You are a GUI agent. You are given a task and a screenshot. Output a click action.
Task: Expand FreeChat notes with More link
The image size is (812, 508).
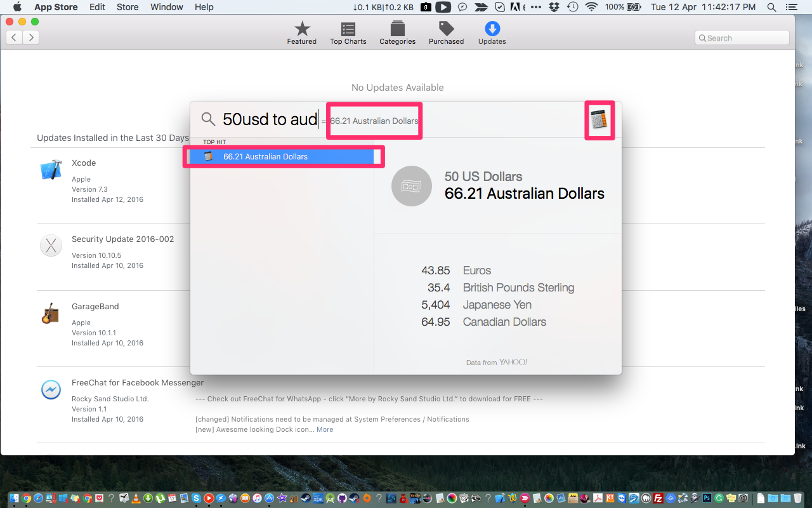coord(325,429)
